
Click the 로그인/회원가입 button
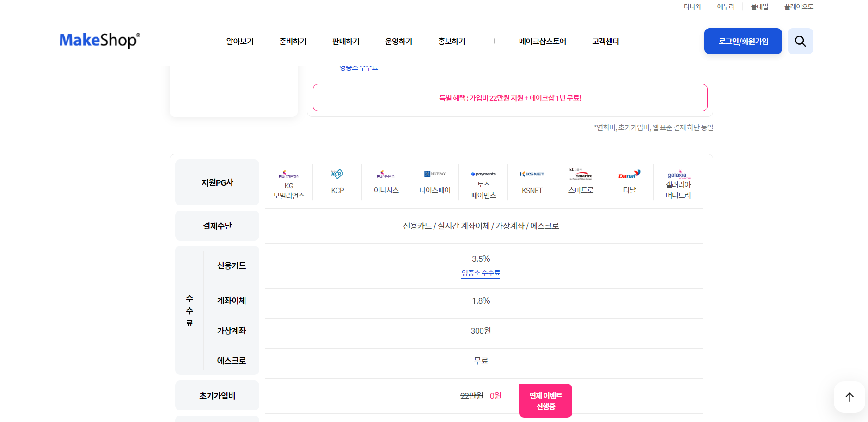pyautogui.click(x=743, y=41)
